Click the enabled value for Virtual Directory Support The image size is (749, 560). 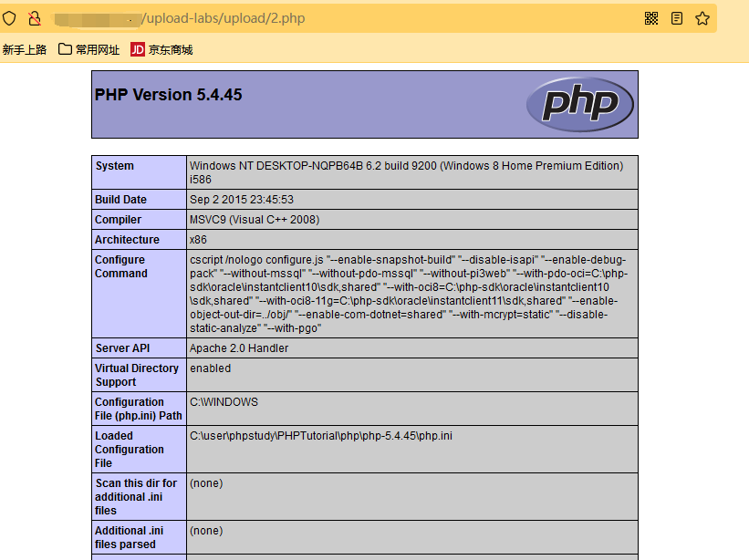coord(211,368)
